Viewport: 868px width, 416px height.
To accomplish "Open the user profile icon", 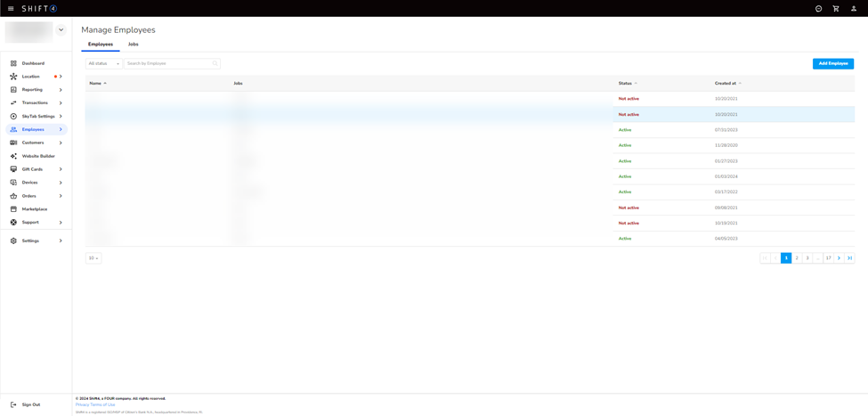I will click(x=854, y=8).
